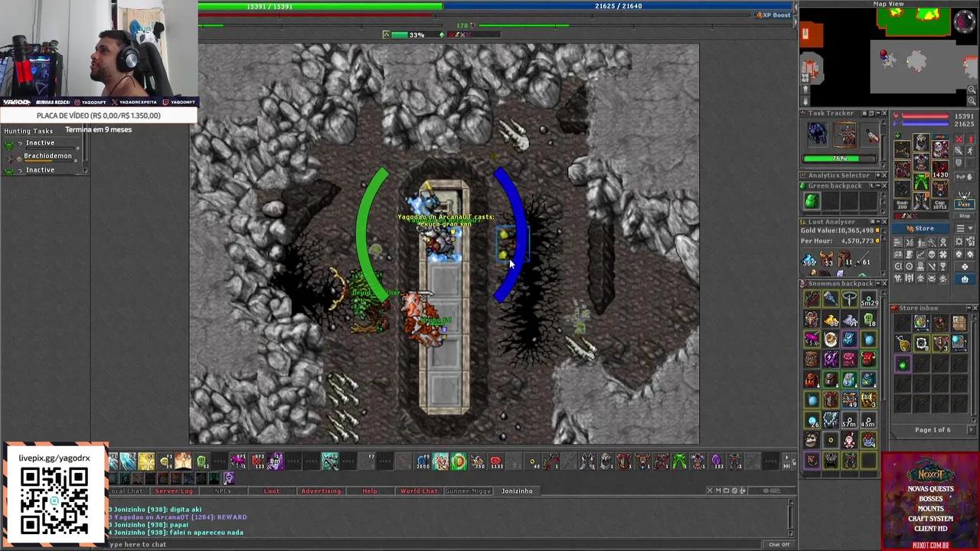Open the dropdown arrow beside the hamburger menu
980x551 pixels.
(971, 228)
